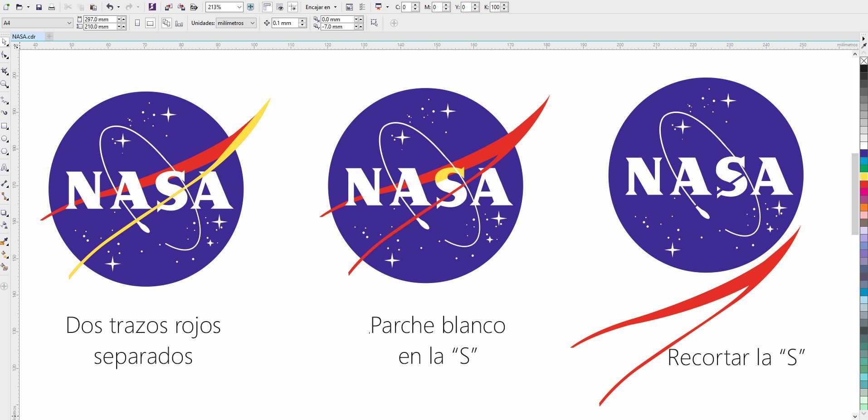The height and width of the screenshot is (420, 868).
Task: Pick the red swatch in the palette
Action: click(x=864, y=184)
